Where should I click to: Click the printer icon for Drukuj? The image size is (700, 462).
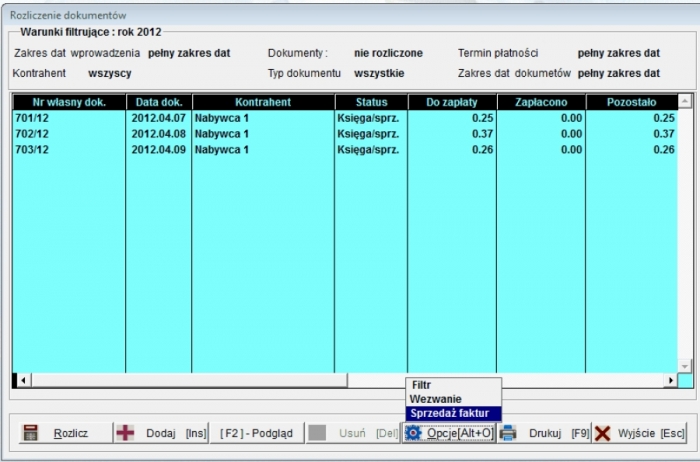508,433
